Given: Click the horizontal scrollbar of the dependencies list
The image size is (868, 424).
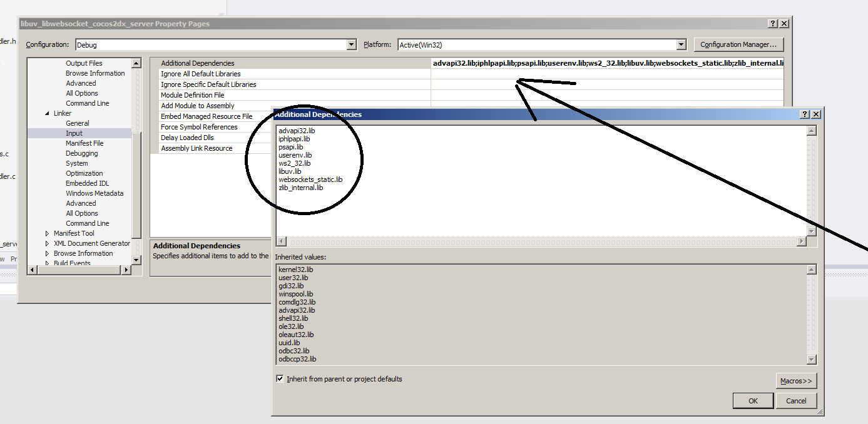Looking at the screenshot, I should [544, 241].
